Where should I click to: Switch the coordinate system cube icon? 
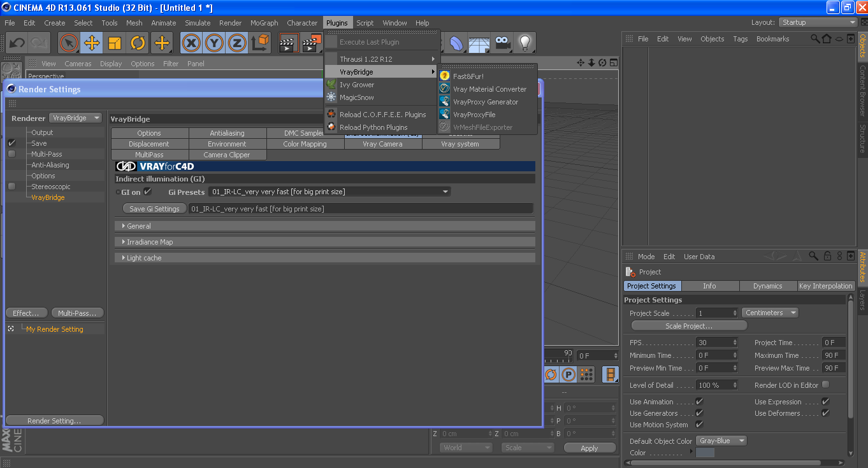point(260,43)
